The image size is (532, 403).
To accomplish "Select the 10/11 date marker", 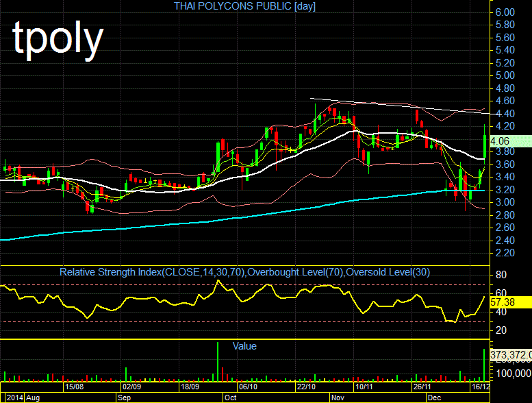I will (364, 387).
